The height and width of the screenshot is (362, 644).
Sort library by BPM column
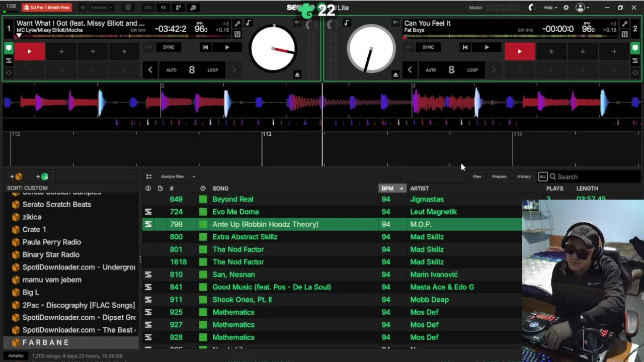click(392, 189)
